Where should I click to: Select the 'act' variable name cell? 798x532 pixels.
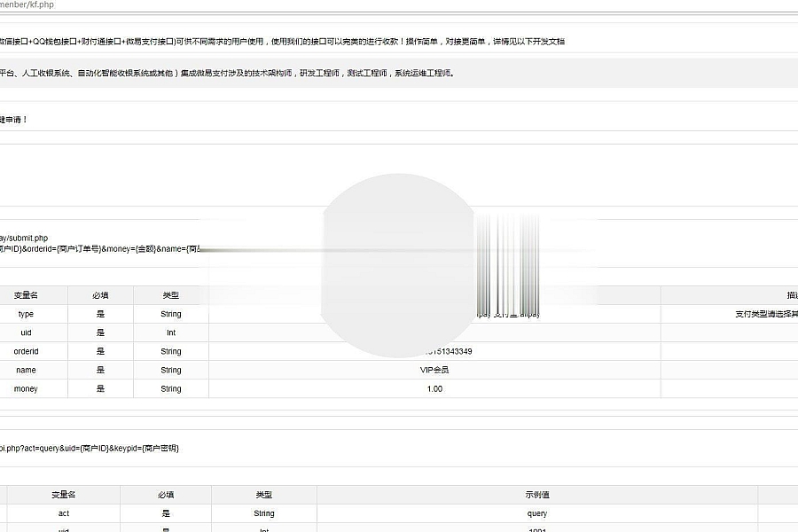pyautogui.click(x=64, y=513)
